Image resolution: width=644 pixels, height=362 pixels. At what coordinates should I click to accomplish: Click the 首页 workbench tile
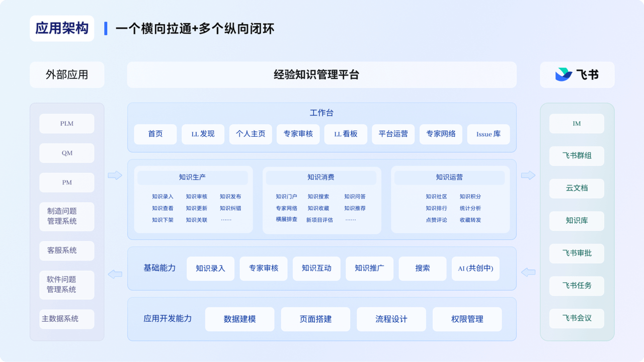click(x=155, y=134)
